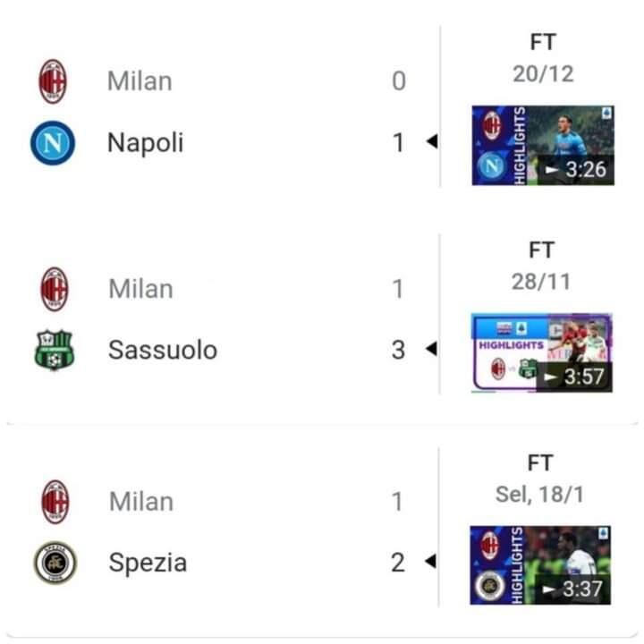The width and height of the screenshot is (644, 644).
Task: Click Sassuolo's score of 3
Action: [398, 350]
